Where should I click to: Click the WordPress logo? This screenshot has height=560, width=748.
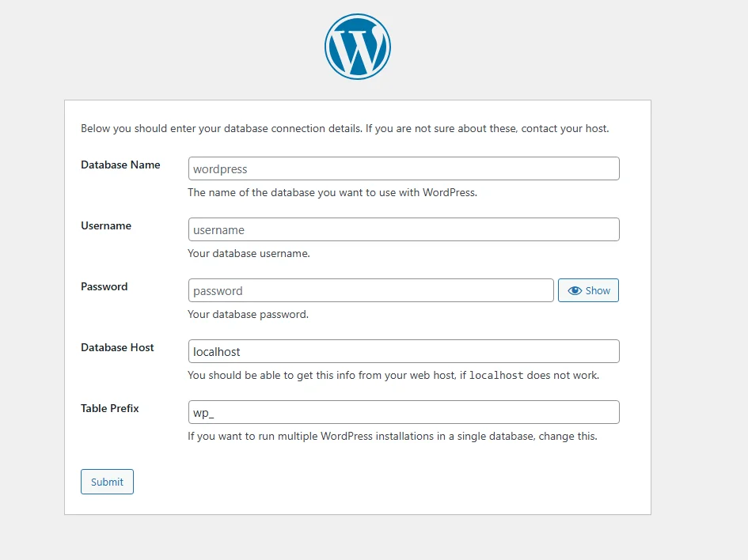[358, 46]
